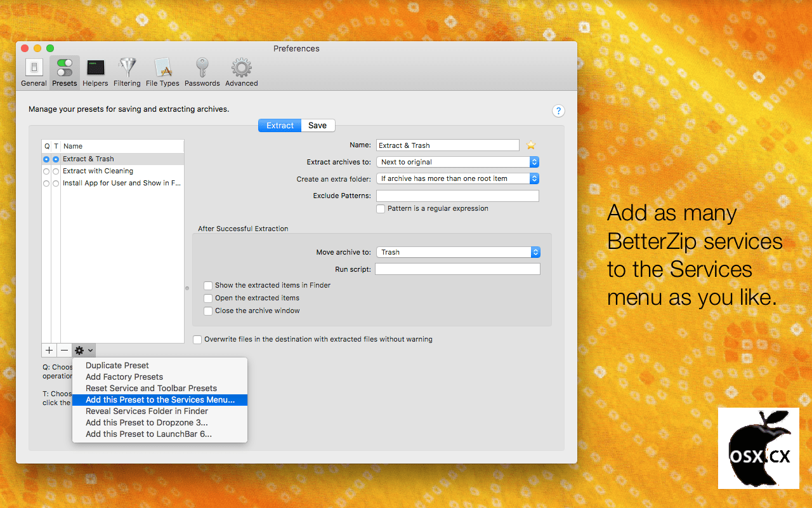Check Show the extracted items in Finder

coord(208,286)
